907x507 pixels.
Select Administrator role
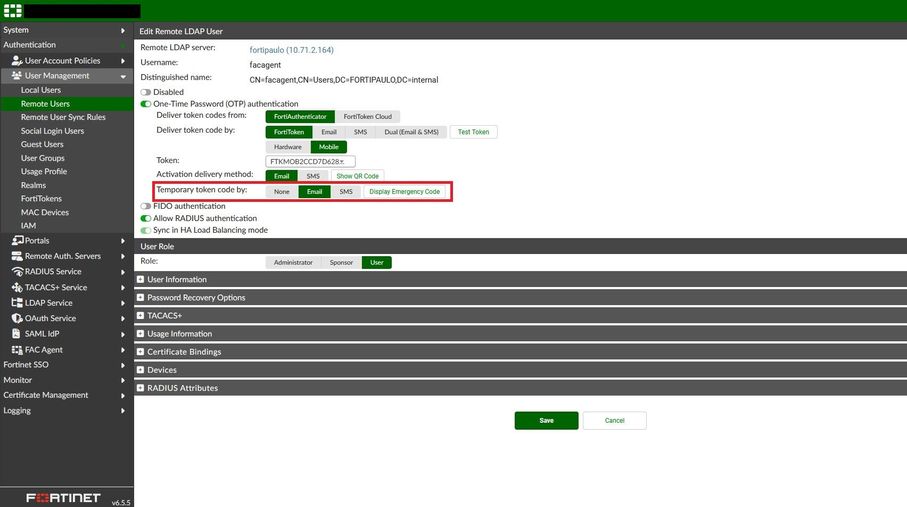[x=293, y=263]
